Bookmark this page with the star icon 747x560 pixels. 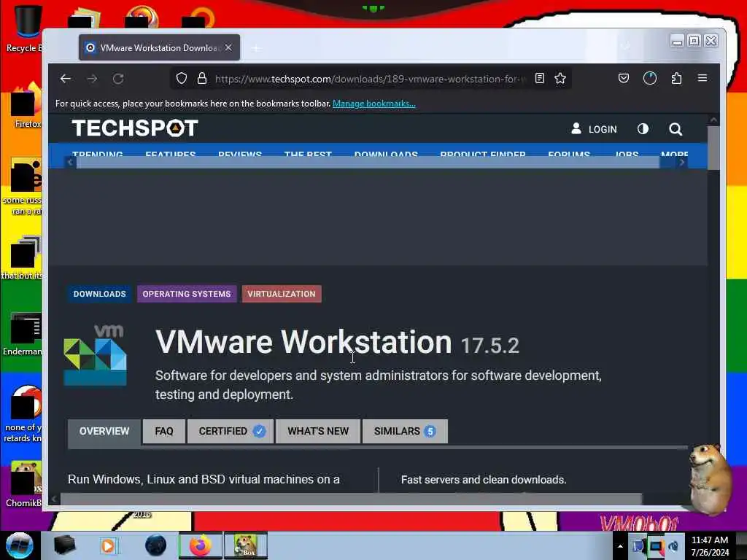tap(560, 79)
